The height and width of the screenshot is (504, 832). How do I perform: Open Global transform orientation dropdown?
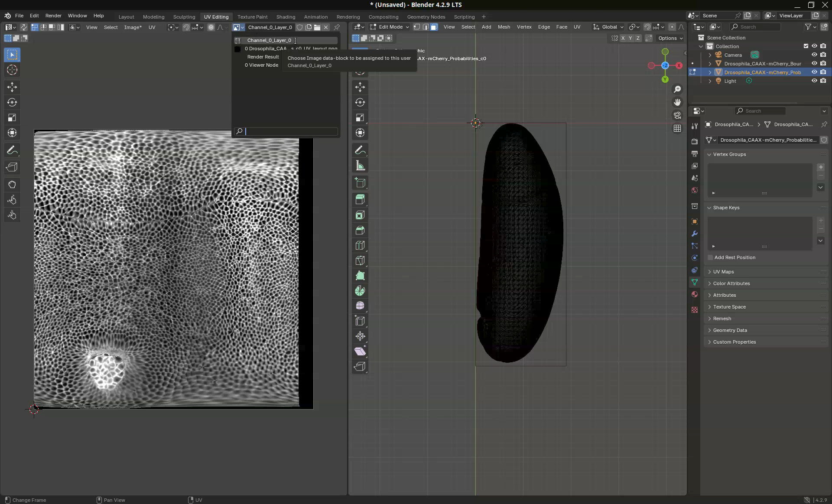tap(609, 27)
